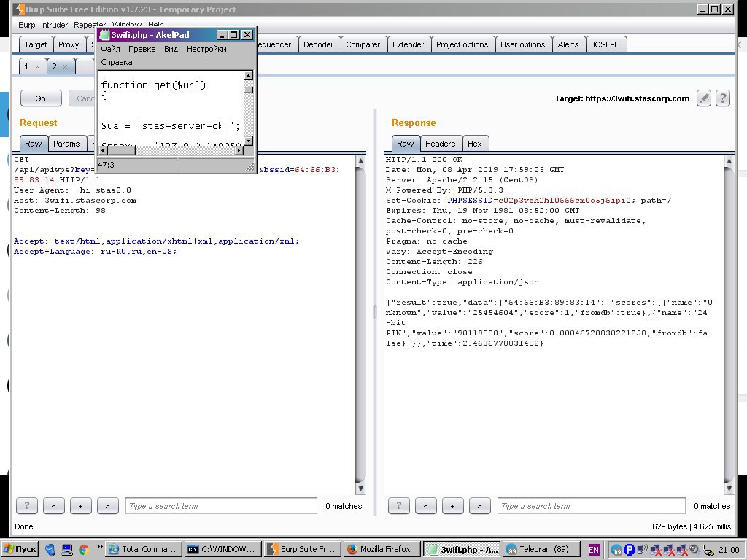The image size is (747, 560).
Task: Switch to Burp Suite taskbar button
Action: [x=303, y=549]
